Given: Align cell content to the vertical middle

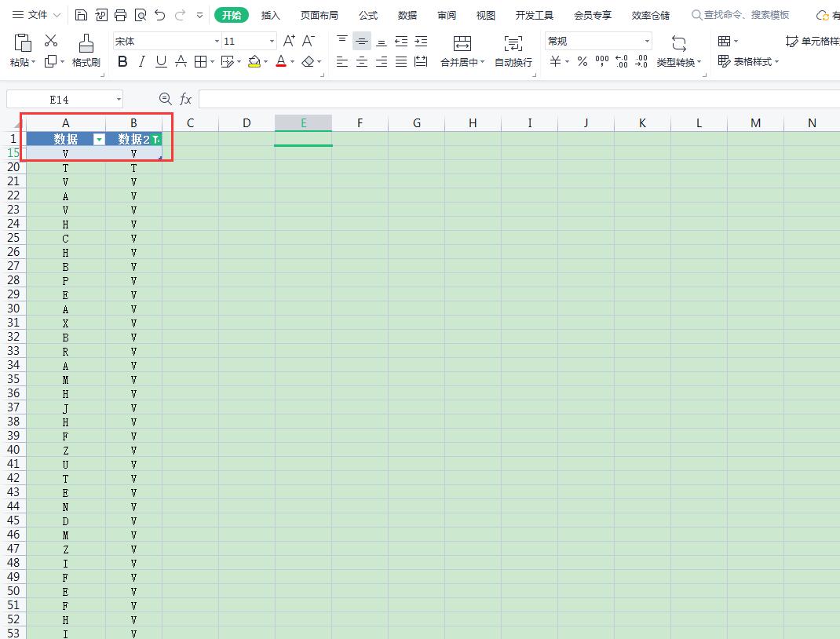Looking at the screenshot, I should pos(362,41).
